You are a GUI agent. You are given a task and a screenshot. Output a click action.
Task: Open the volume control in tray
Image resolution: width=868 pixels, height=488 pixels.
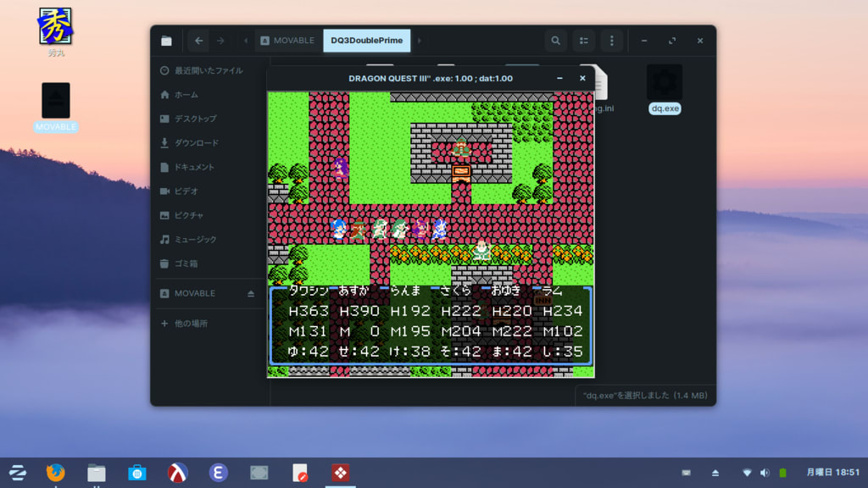[765, 473]
